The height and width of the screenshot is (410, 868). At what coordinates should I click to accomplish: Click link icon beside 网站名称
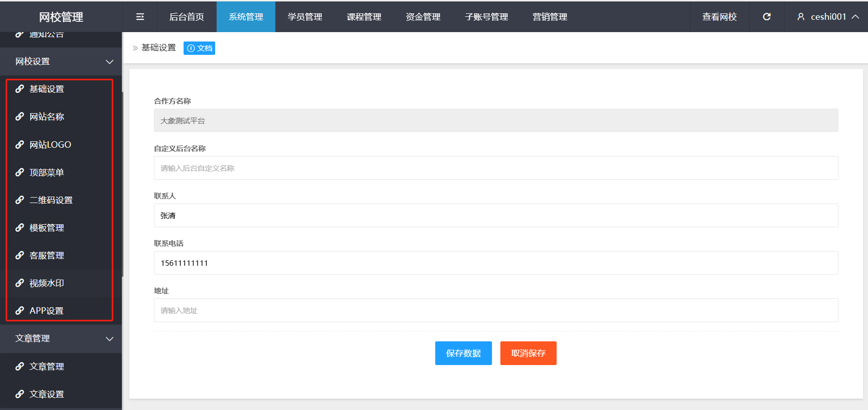[x=20, y=117]
